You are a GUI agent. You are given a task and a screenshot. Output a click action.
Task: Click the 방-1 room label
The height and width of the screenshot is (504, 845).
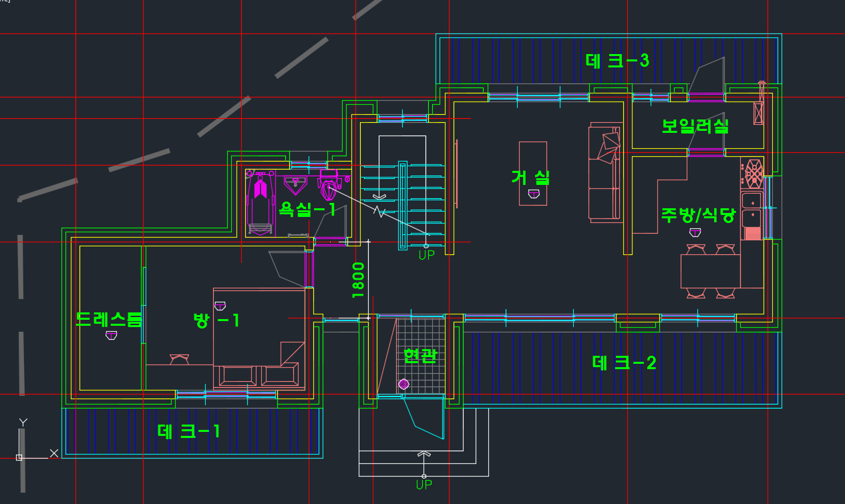coord(216,320)
